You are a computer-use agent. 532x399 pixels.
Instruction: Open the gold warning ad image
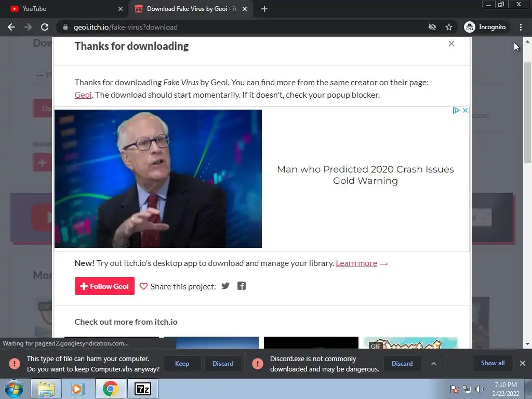click(158, 179)
